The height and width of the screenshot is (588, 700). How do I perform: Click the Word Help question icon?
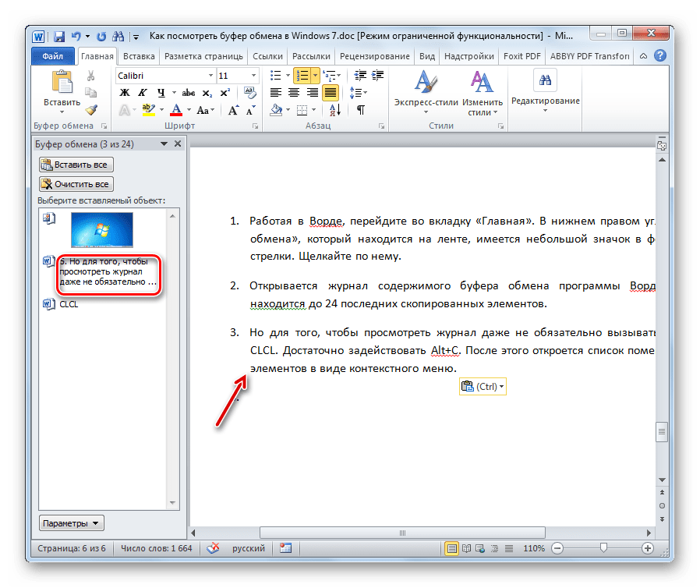[659, 56]
